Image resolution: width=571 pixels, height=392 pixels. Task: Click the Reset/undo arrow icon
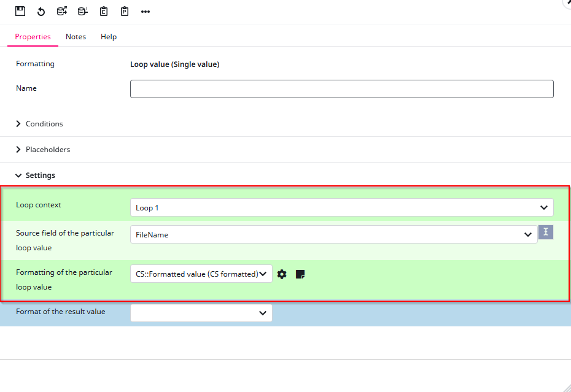(41, 11)
